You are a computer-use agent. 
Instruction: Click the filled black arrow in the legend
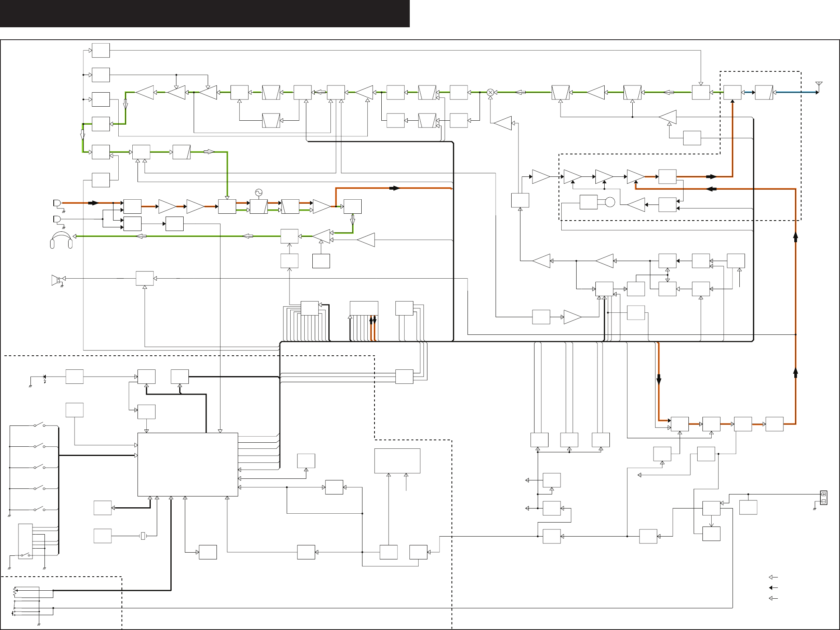pos(773,588)
